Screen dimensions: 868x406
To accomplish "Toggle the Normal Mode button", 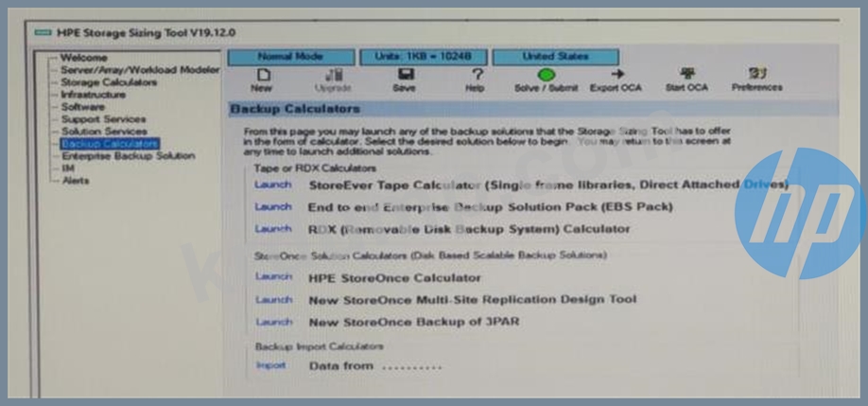I will tap(291, 57).
